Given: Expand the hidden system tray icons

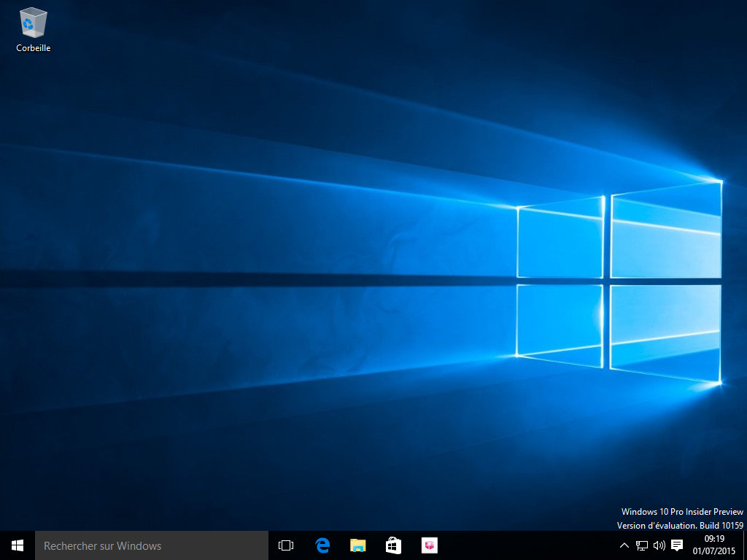Looking at the screenshot, I should pos(624,545).
